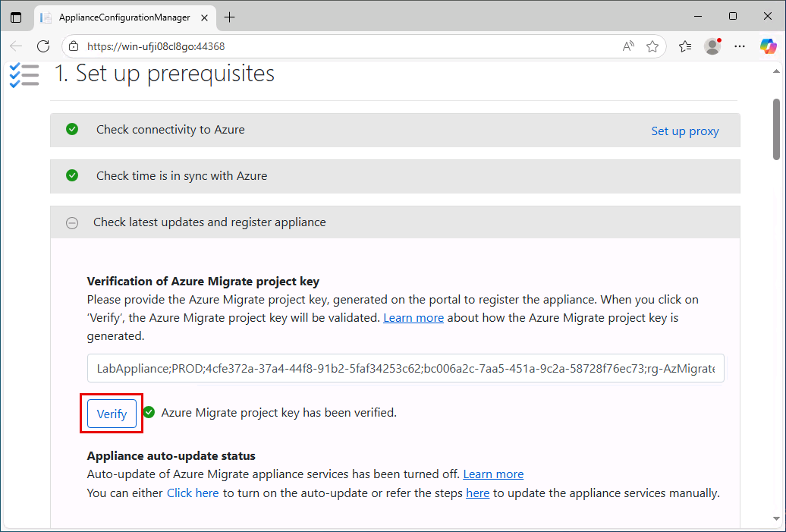786x532 pixels.
Task: Click the page vertical scrollbar thumb
Action: point(776,129)
